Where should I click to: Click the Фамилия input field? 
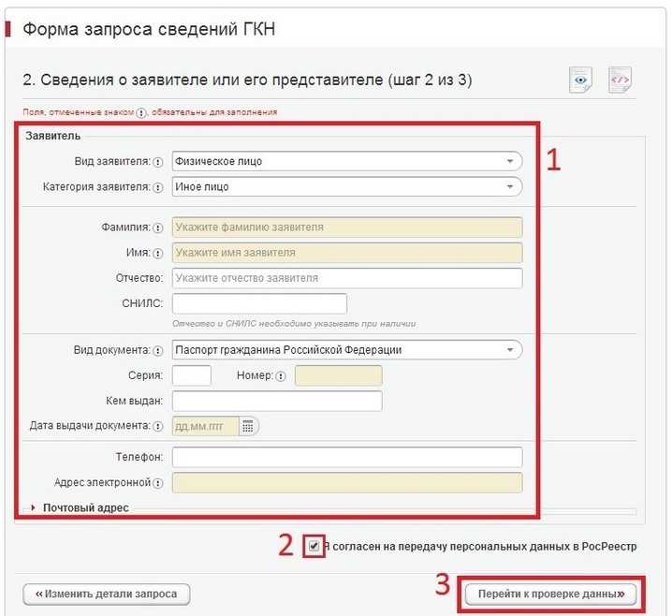pos(346,227)
